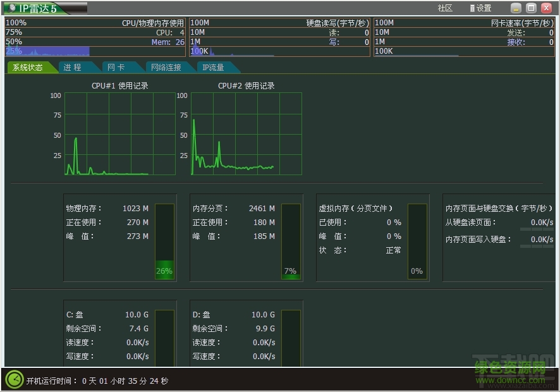
Task: Click the C: disk usage bar
Action: pyautogui.click(x=164, y=337)
